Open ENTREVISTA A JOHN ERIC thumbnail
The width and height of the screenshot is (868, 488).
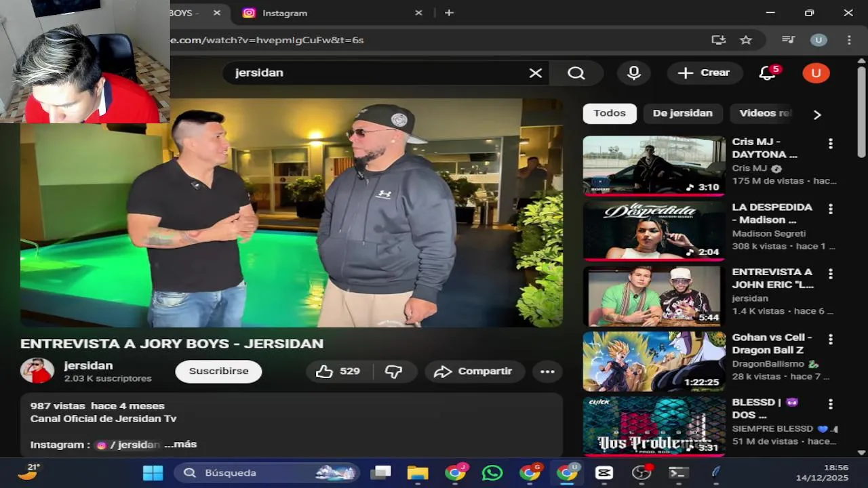tap(654, 296)
